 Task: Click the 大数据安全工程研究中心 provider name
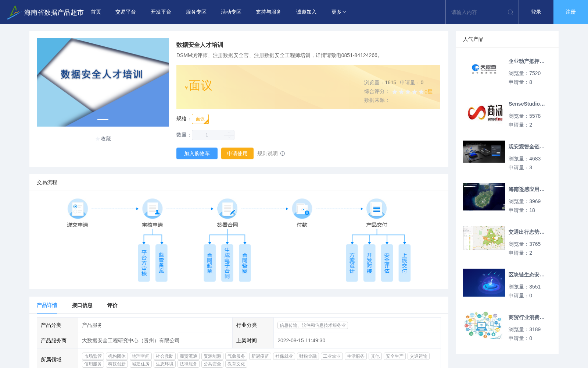coord(130,341)
